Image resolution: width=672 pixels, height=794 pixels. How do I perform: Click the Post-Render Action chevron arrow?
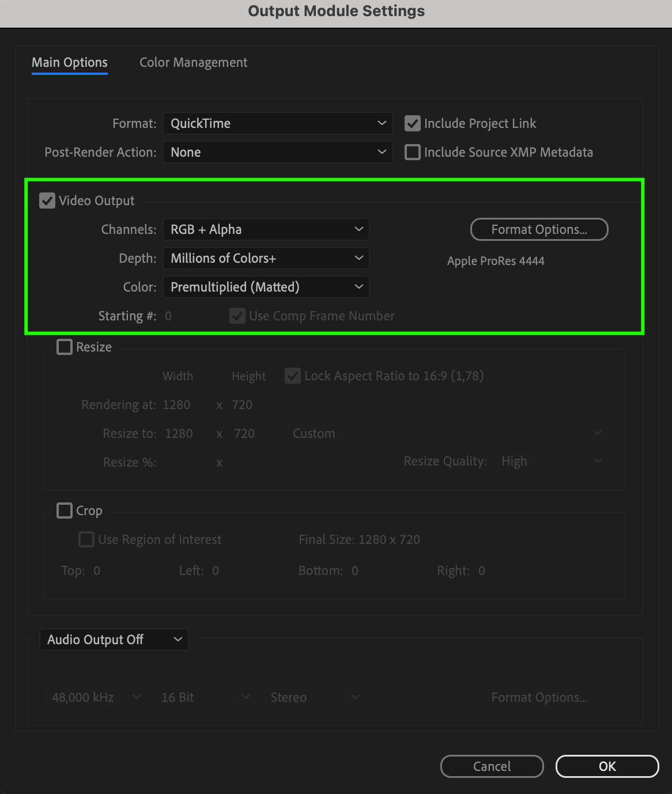[382, 152]
